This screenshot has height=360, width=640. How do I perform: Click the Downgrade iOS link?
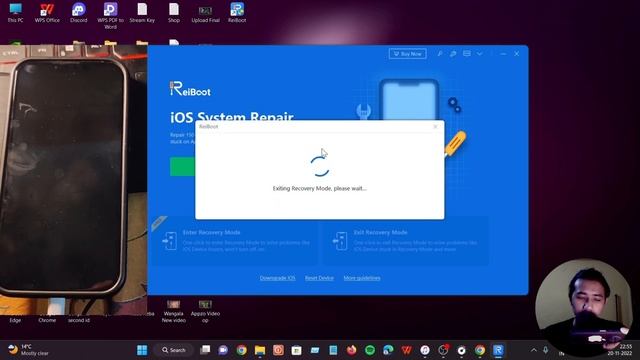point(277,278)
